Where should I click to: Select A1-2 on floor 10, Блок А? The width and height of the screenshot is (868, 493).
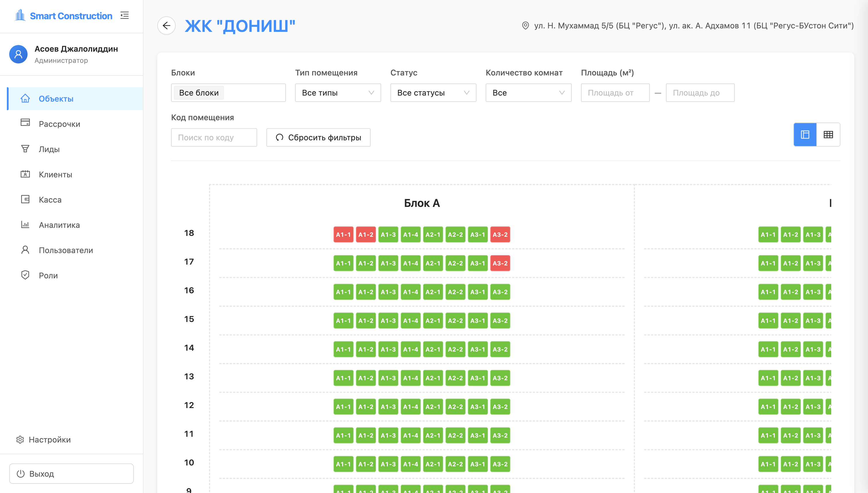point(366,464)
